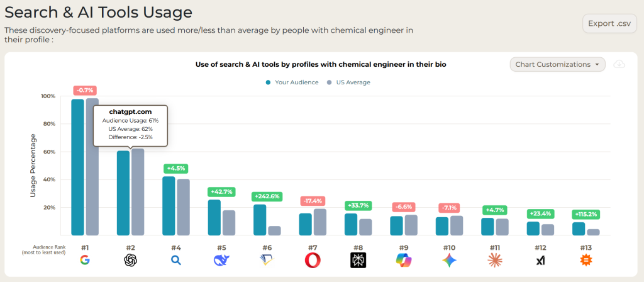Click the Claude starburst icon under rank #11

point(495,260)
